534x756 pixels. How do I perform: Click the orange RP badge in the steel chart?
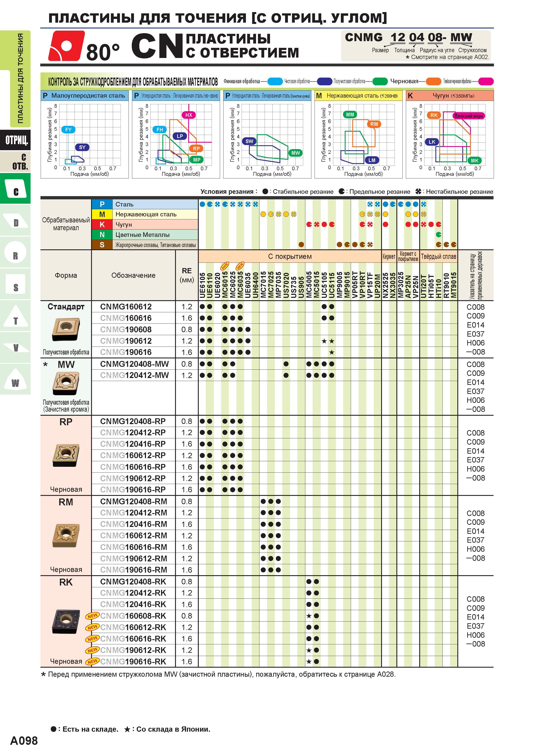[196, 148]
